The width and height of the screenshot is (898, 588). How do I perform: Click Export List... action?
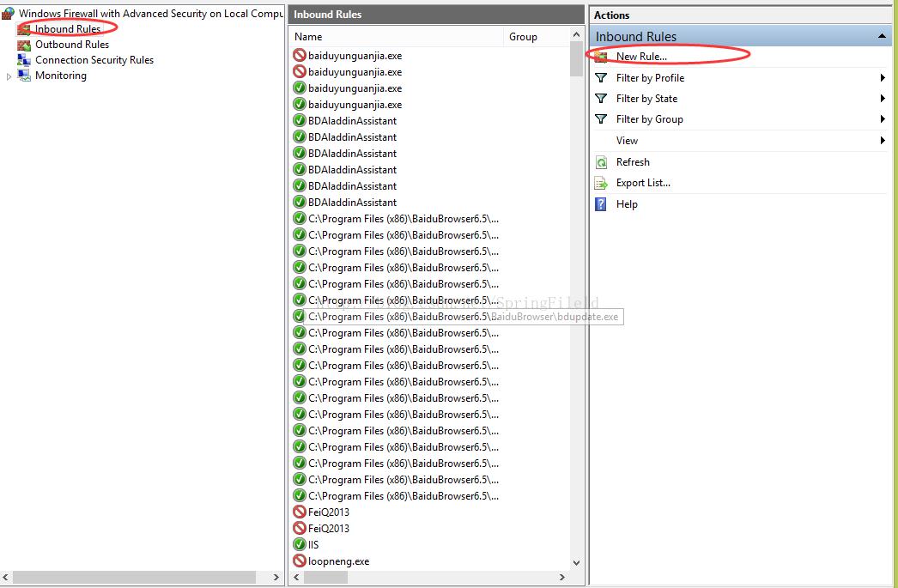pyautogui.click(x=643, y=183)
